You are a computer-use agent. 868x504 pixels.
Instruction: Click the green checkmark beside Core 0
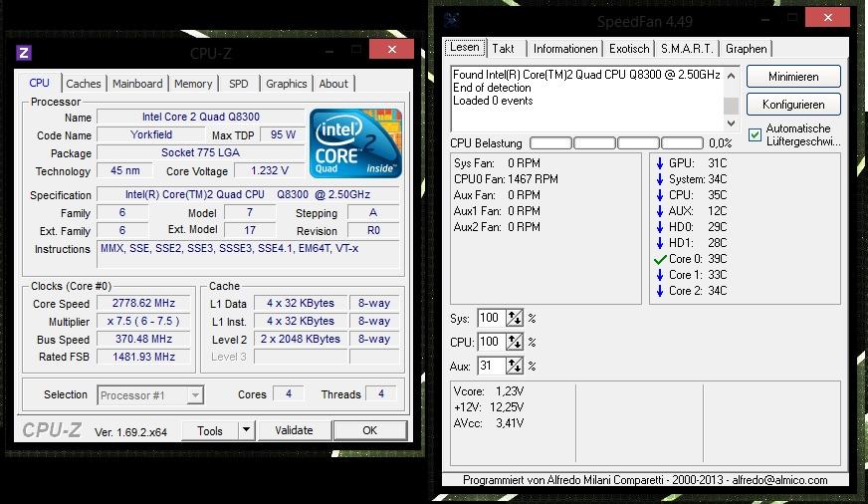click(660, 259)
